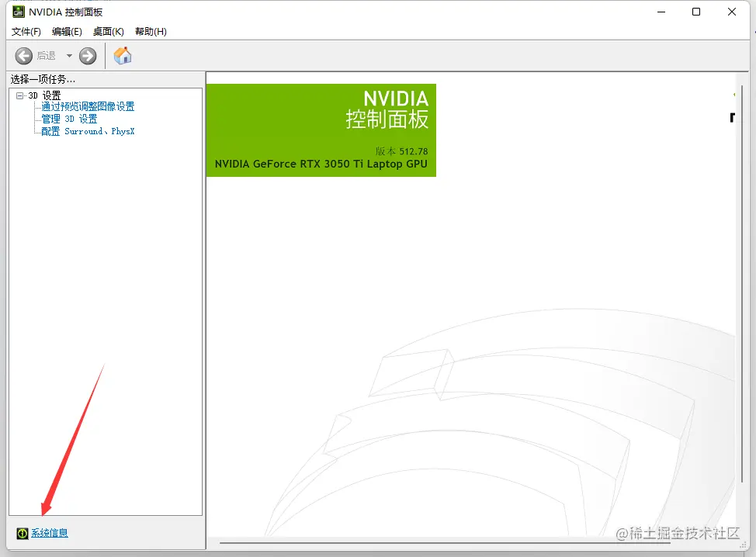The height and width of the screenshot is (557, 756).
Task: Open the back history dropdown arrow
Action: 69,56
